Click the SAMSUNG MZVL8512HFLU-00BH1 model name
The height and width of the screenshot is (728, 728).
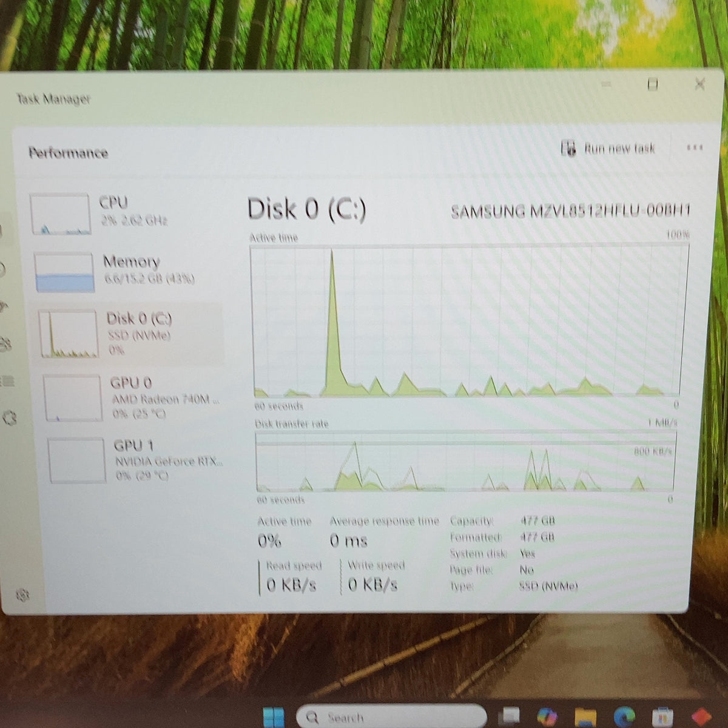tap(570, 211)
